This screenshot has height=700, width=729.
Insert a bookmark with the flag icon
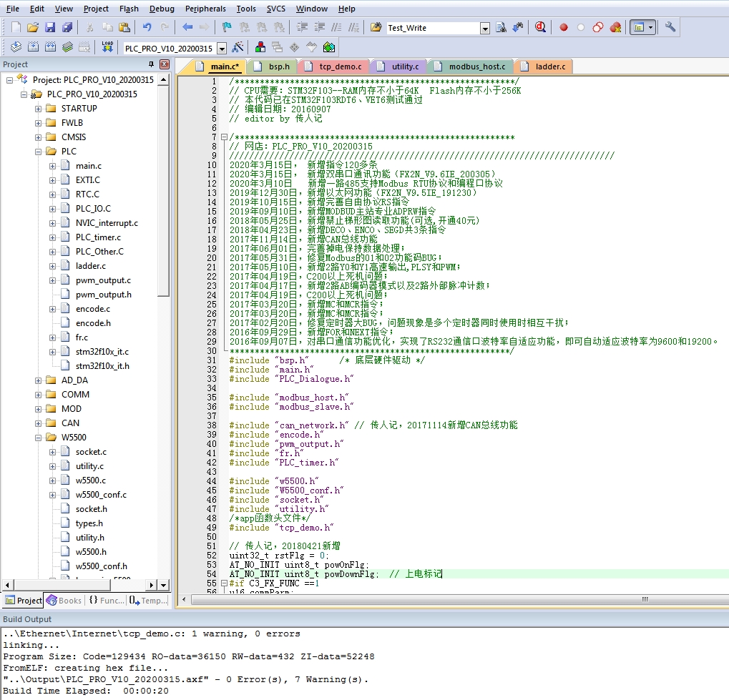point(227,27)
